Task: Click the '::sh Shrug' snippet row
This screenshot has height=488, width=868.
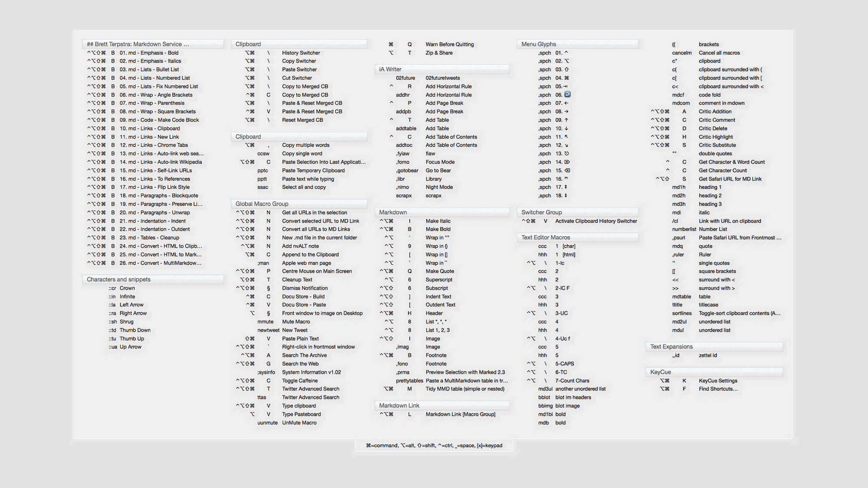Action: tap(121, 322)
